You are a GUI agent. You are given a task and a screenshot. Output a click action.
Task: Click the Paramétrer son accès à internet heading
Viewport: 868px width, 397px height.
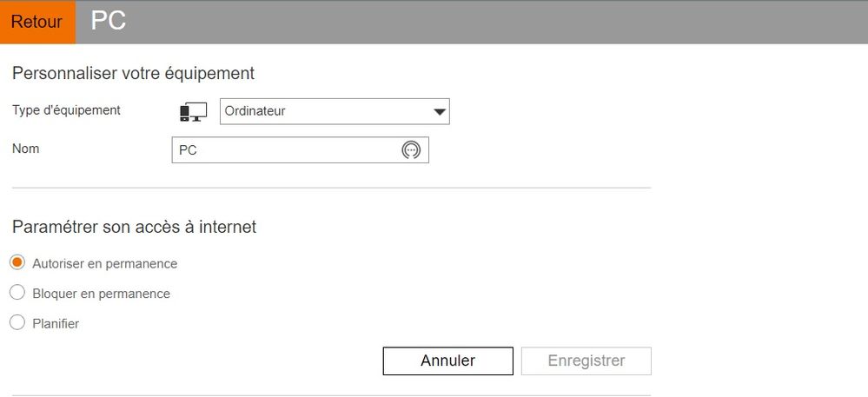click(134, 228)
